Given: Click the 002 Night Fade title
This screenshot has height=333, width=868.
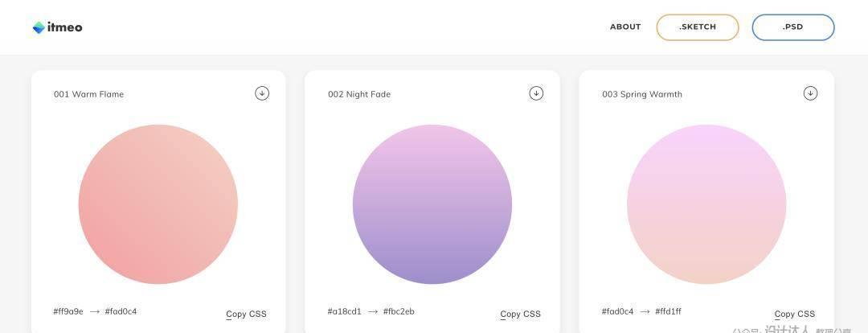Looking at the screenshot, I should click(359, 94).
